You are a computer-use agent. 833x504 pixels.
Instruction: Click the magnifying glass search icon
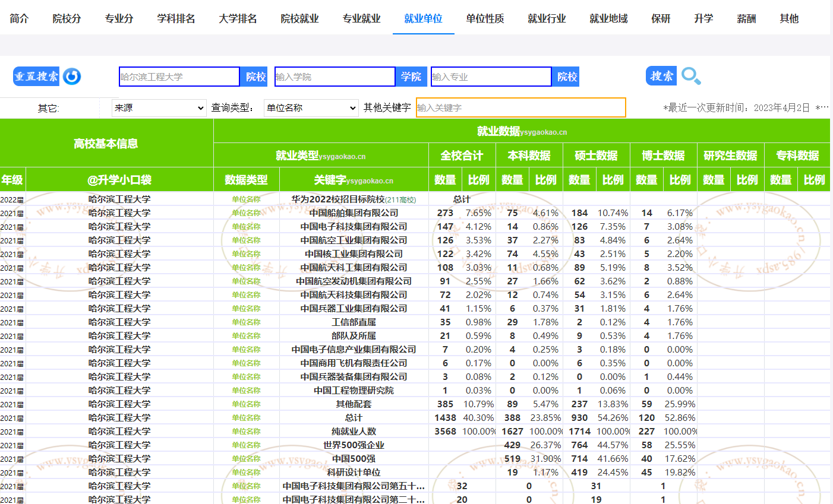coord(691,76)
